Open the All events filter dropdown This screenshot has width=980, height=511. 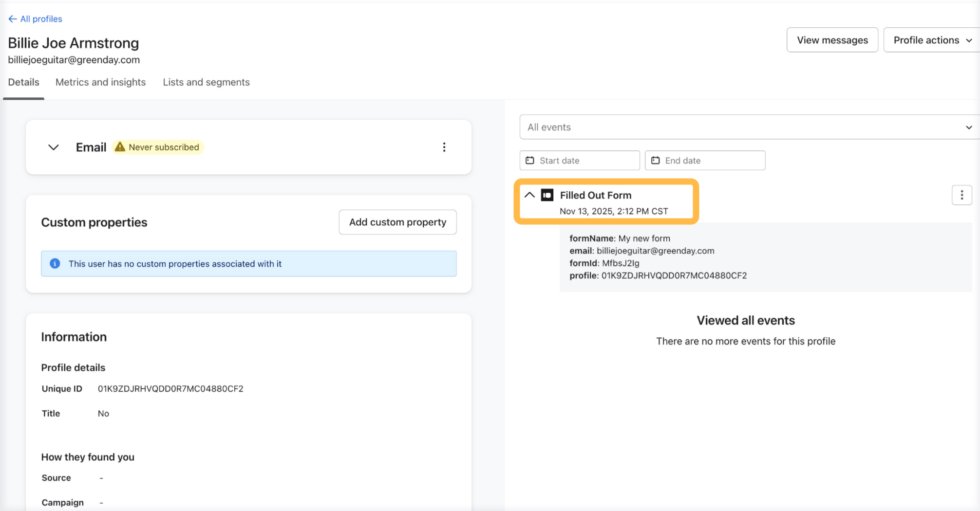[749, 127]
